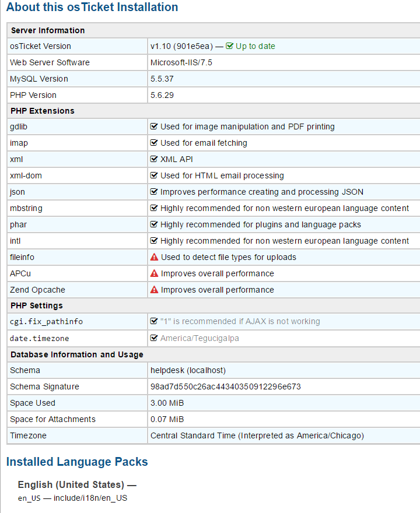Image resolution: width=420 pixels, height=513 pixels.
Task: Select attachments space value 0.07 MiB
Action: 167,419
